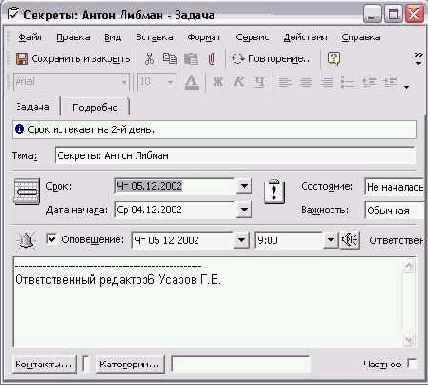
Task: Click into the Тема subject field
Action: 235,156
